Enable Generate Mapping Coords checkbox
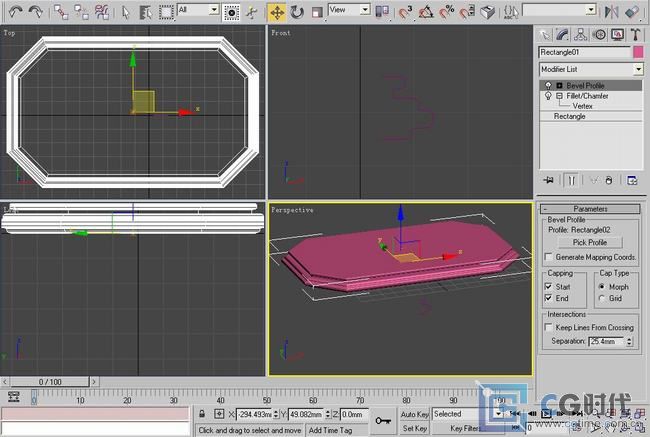650x437 pixels. click(x=548, y=257)
